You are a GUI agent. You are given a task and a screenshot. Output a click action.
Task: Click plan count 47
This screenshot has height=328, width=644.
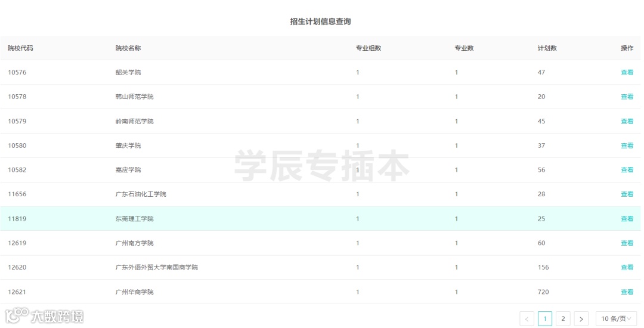(x=541, y=72)
